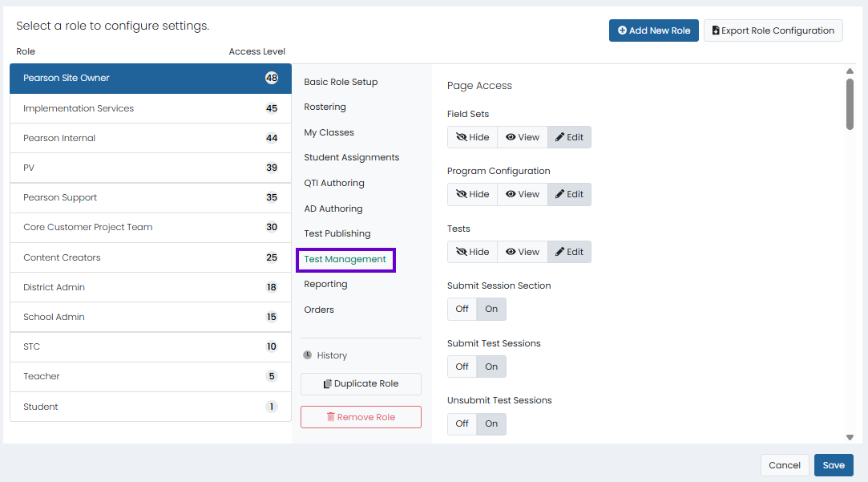Open AD Authoring section
Image resolution: width=868 pixels, height=482 pixels.
333,209
